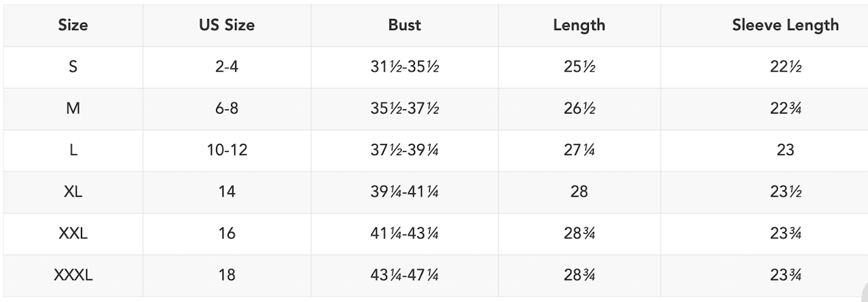Click the bust value 31½-35½
The height and width of the screenshot is (302, 868).
pyautogui.click(x=404, y=67)
